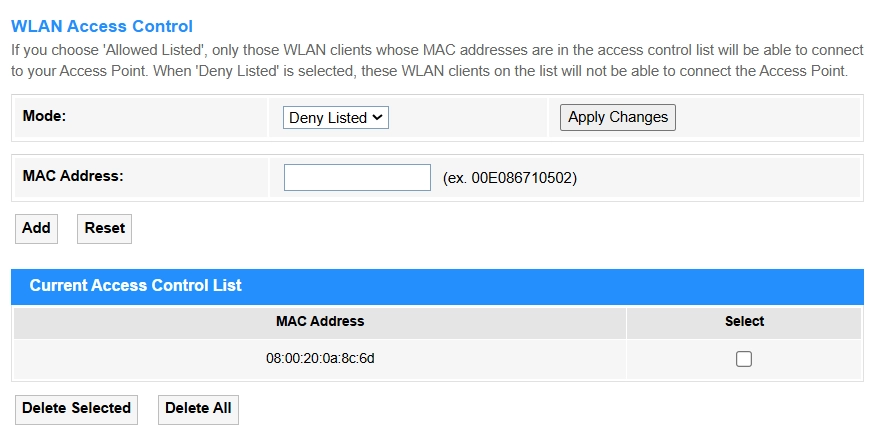Click the MAC Address column header

pyautogui.click(x=320, y=321)
